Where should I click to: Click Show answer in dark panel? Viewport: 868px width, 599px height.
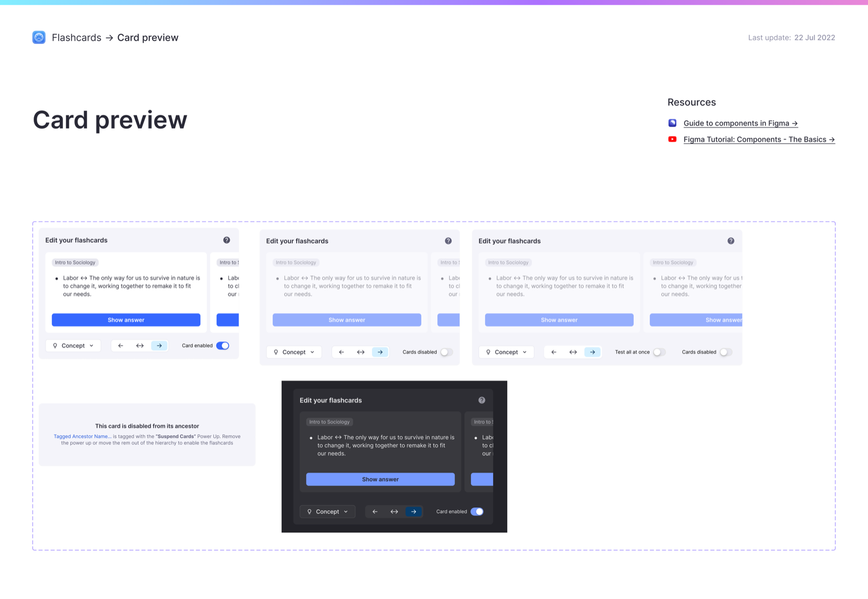[x=380, y=480]
